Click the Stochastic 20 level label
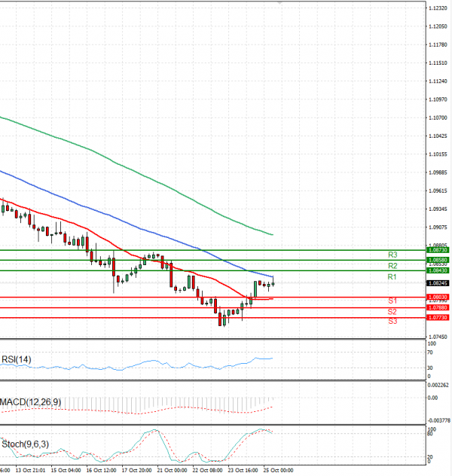 430,457
